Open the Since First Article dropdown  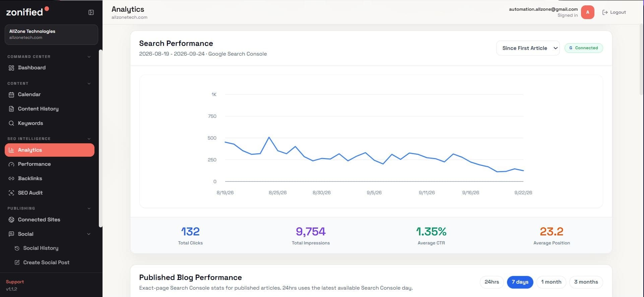coord(528,48)
